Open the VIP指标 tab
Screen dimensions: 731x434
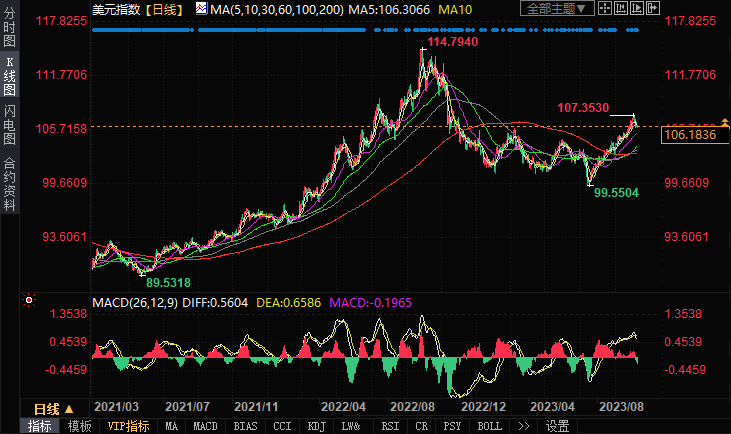(x=128, y=426)
